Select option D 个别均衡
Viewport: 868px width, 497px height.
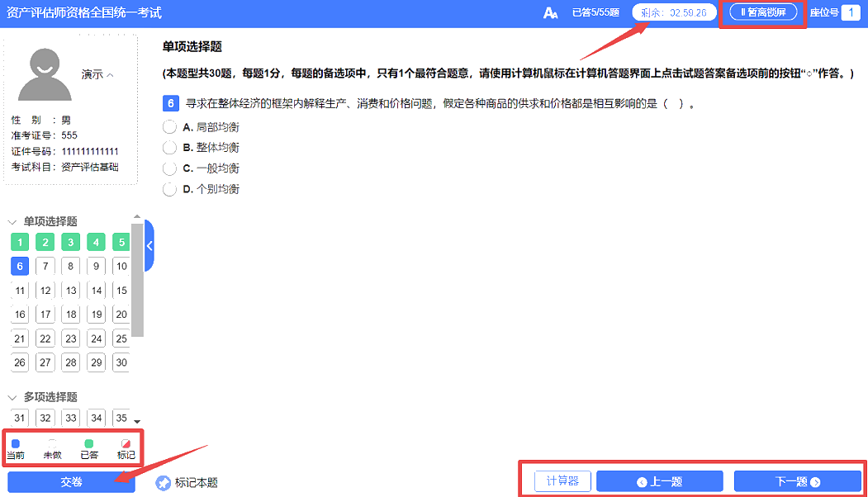[x=169, y=189]
